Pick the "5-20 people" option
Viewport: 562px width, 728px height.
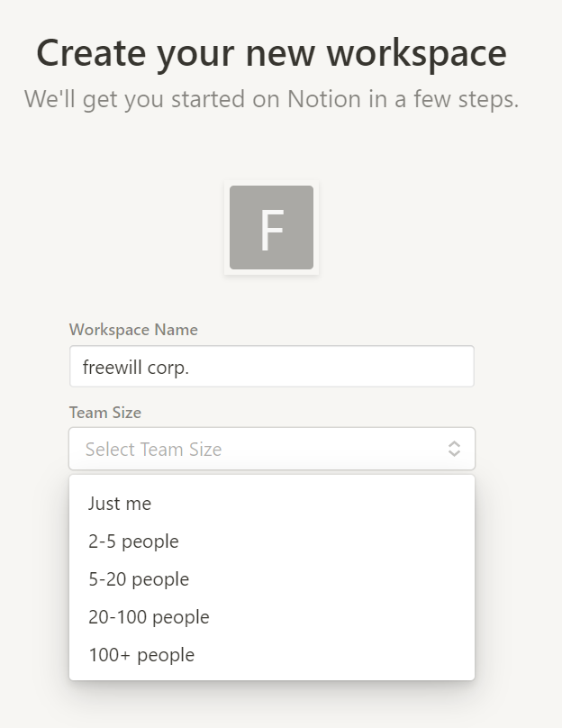point(139,579)
